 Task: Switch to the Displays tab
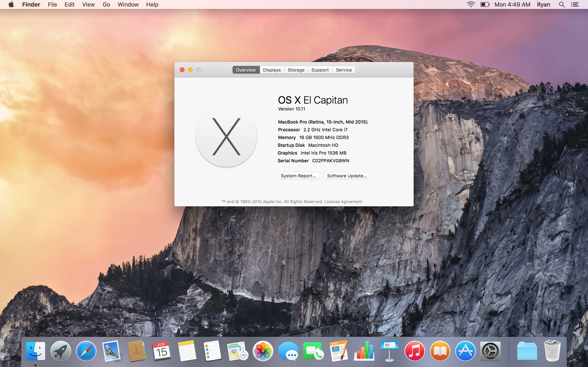[272, 70]
